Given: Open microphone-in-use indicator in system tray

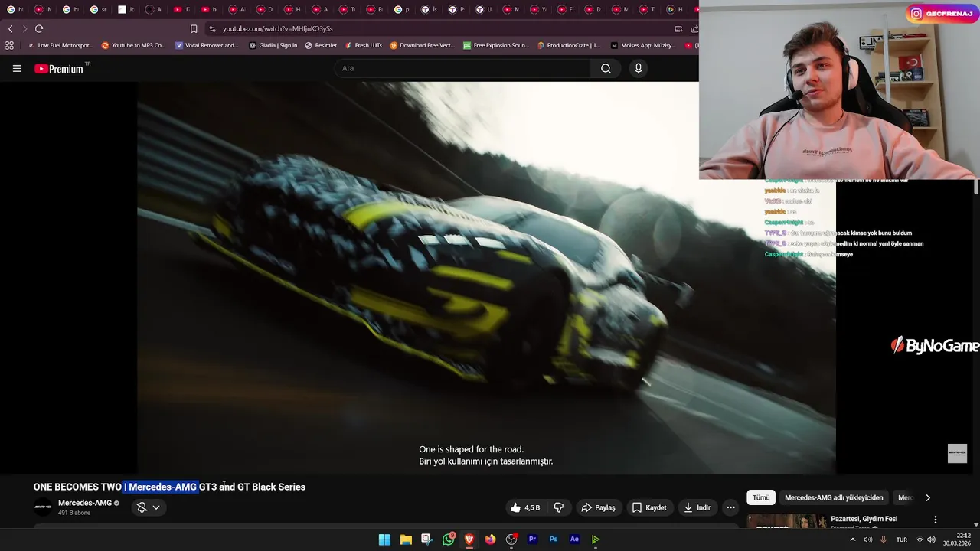Looking at the screenshot, I should tap(883, 540).
